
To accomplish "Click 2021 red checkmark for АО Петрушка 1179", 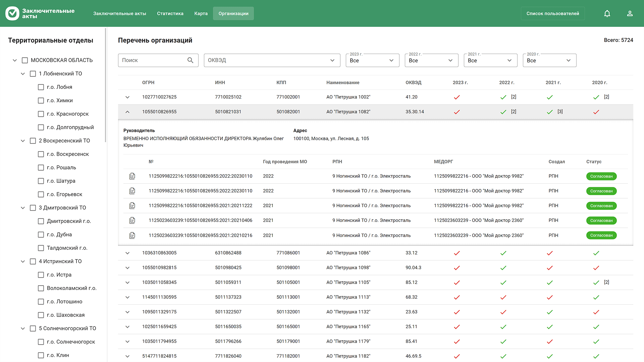I will point(550,342).
